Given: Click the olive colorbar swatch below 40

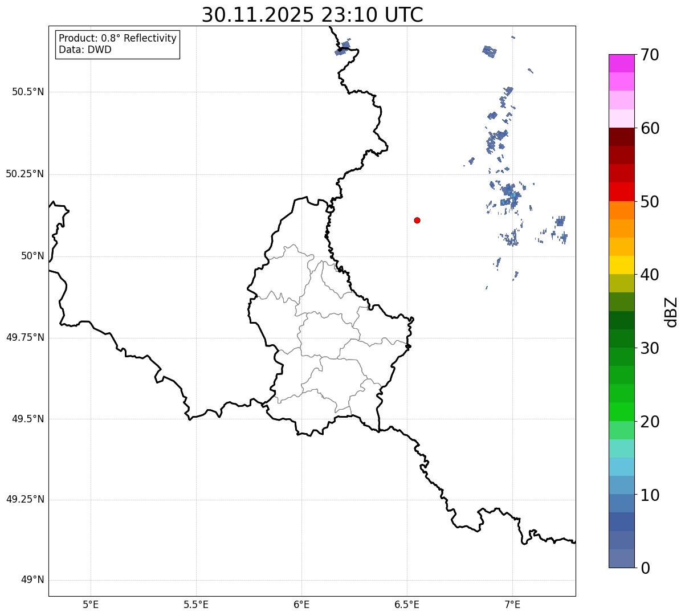Looking at the screenshot, I should [x=622, y=283].
